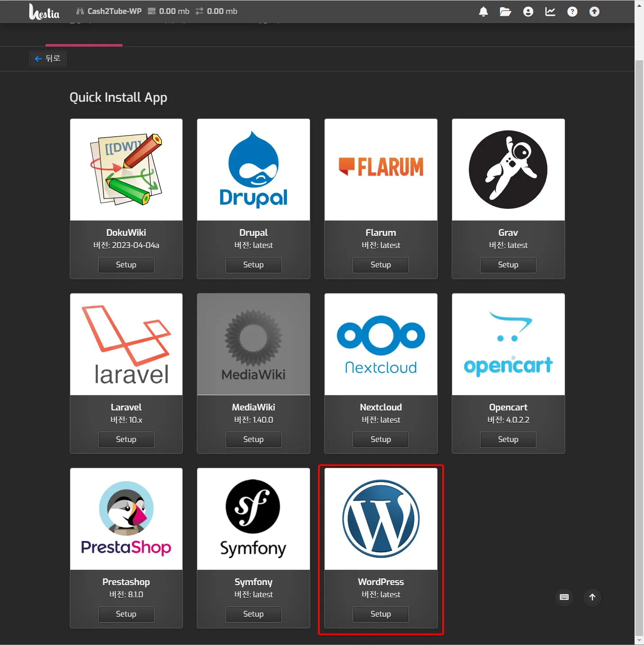The height and width of the screenshot is (645, 644).
Task: Open the file manager folder icon
Action: click(505, 12)
